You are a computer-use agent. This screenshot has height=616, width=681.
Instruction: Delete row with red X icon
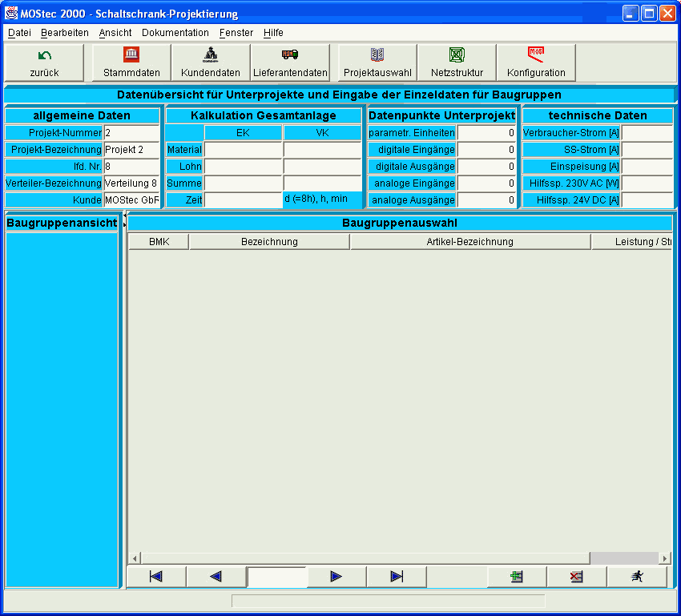point(577,577)
